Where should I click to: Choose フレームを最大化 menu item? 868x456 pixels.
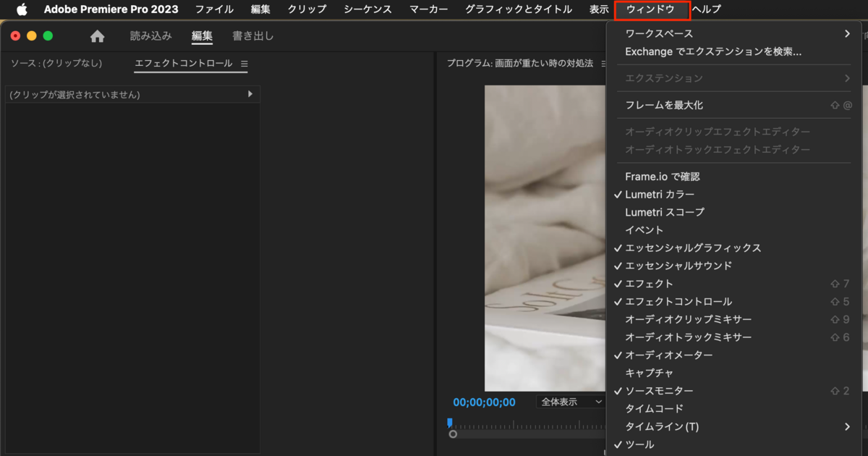click(734, 105)
